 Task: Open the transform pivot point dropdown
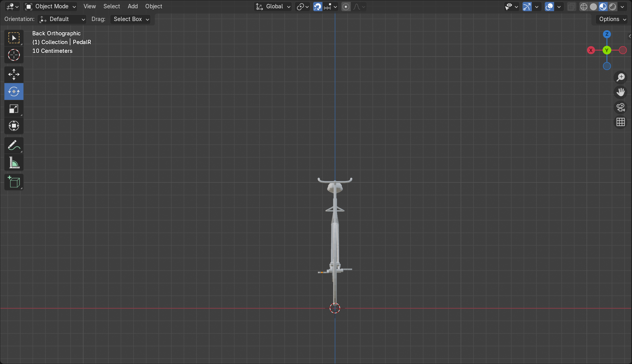click(x=302, y=6)
